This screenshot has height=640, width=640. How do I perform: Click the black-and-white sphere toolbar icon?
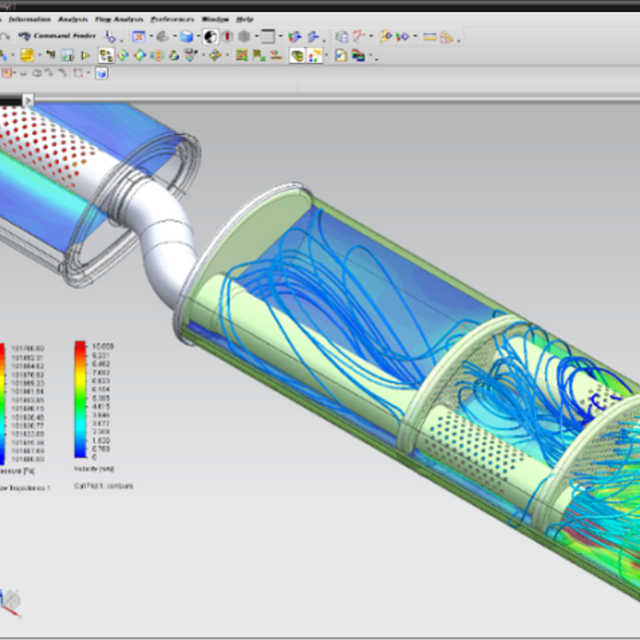coord(210,36)
